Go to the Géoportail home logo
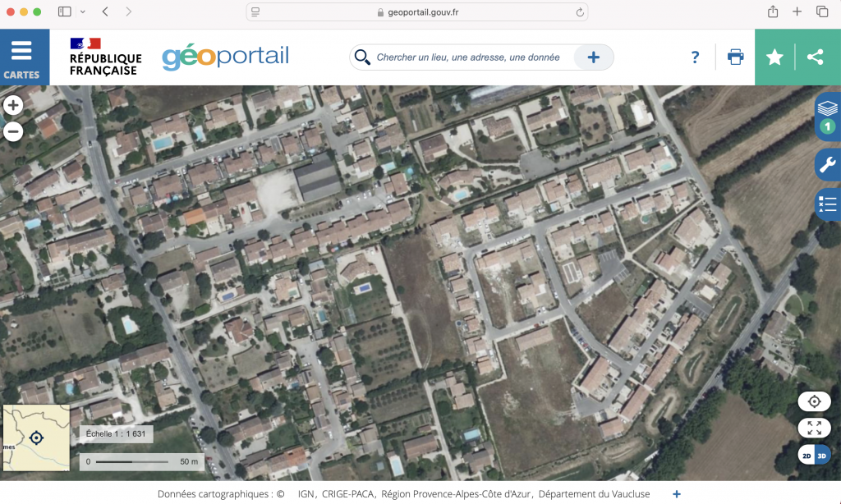The width and height of the screenshot is (841, 504). pos(225,57)
